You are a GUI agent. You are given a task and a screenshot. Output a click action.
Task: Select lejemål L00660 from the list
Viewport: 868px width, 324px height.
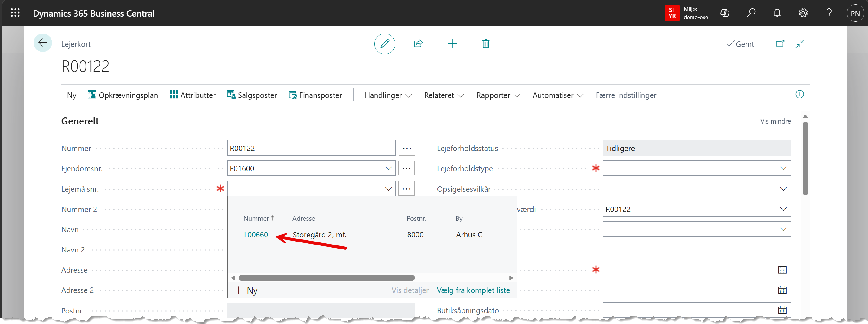coord(256,235)
